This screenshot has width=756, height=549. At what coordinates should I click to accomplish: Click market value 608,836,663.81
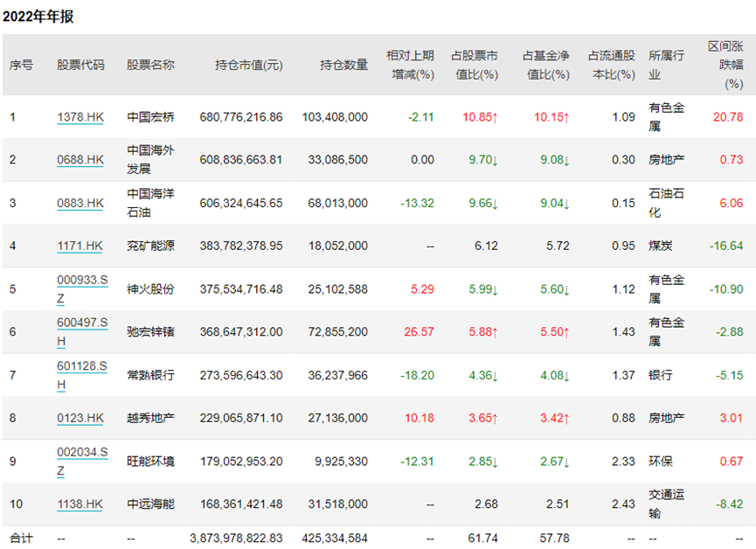[x=241, y=160]
